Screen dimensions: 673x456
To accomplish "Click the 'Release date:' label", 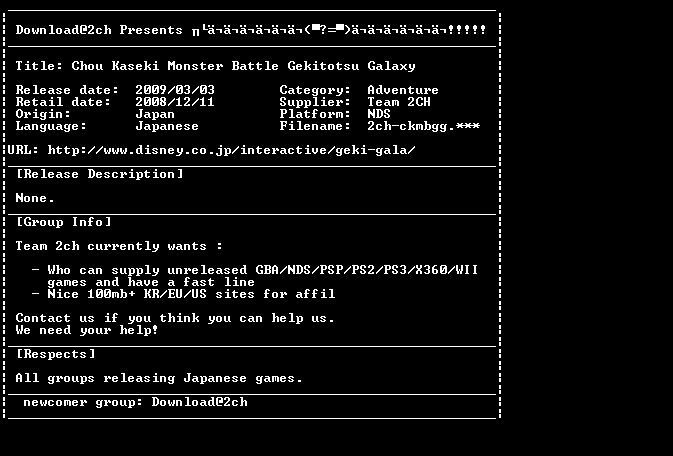I will click(67, 90).
